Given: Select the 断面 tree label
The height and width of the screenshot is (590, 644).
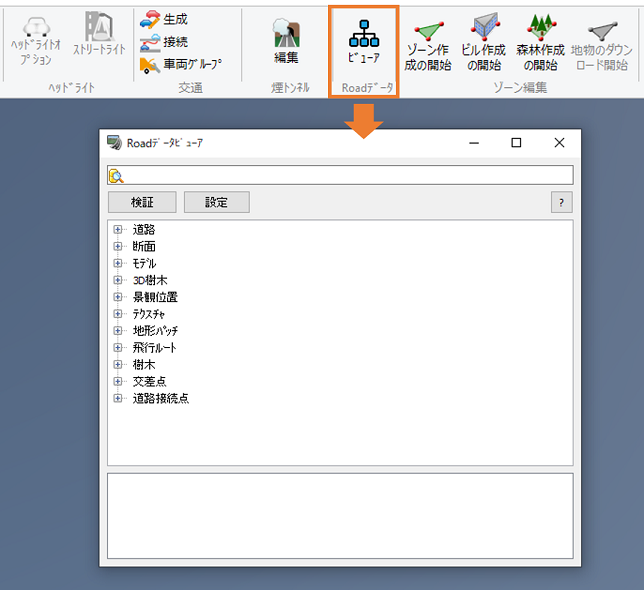Looking at the screenshot, I should coord(144,246).
